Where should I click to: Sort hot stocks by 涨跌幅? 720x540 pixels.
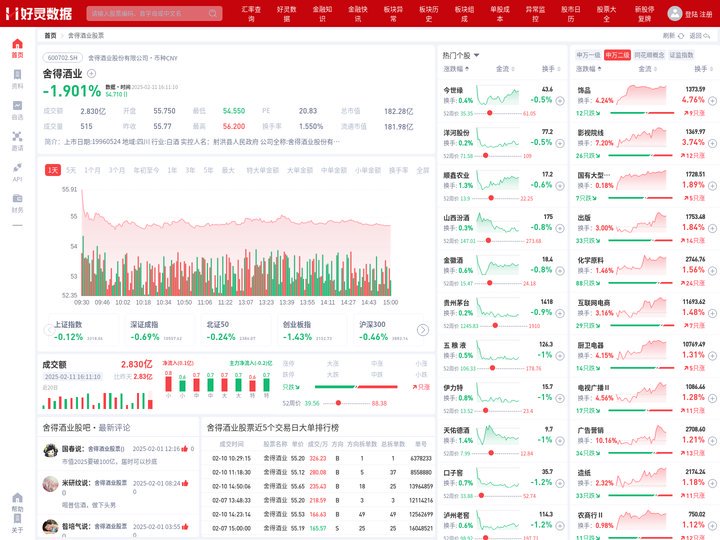(456, 69)
